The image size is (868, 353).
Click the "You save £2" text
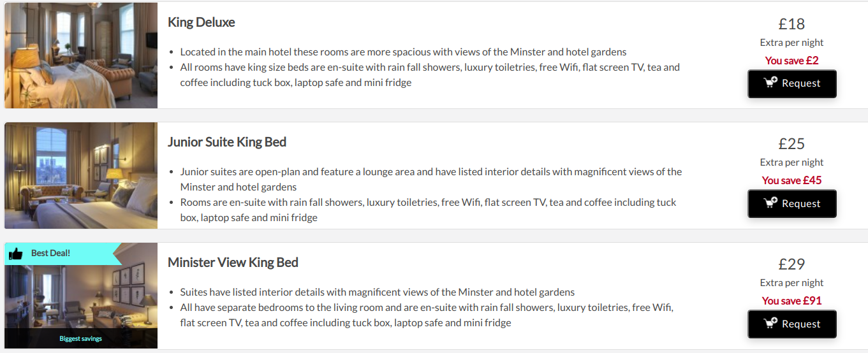[791, 61]
